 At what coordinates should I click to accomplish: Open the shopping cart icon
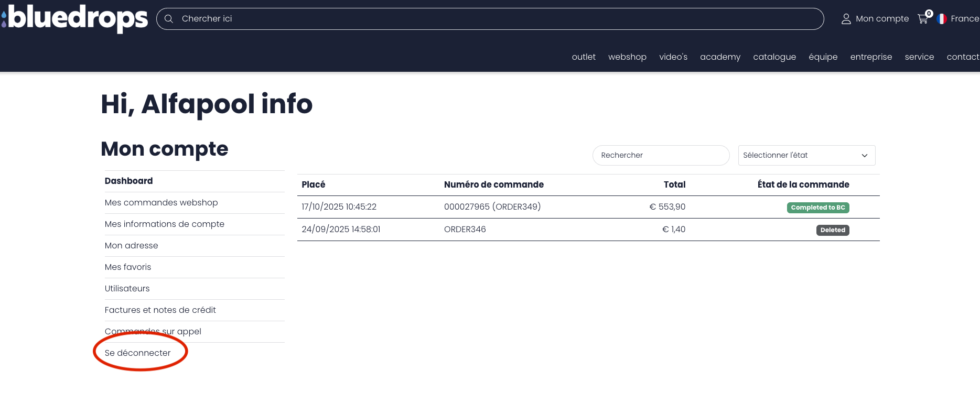(x=923, y=19)
